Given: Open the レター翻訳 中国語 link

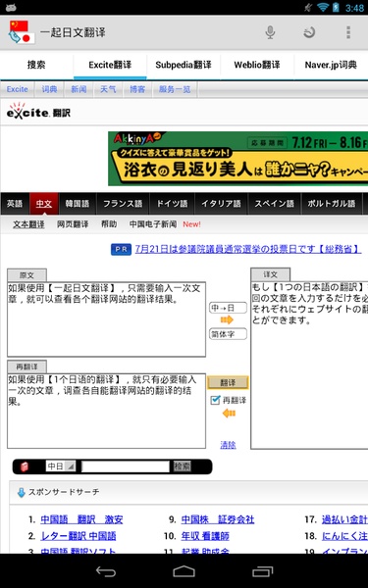Looking at the screenshot, I should coord(79,536).
